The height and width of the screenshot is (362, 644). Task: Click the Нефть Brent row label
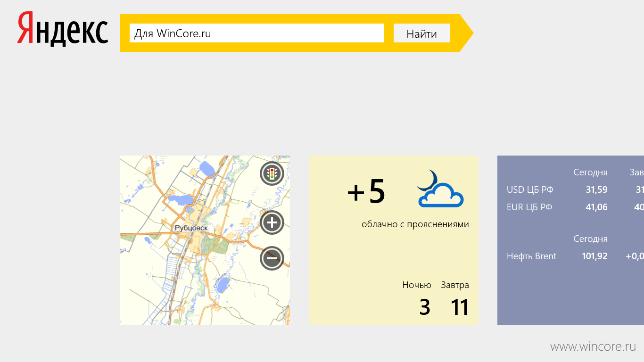pos(532,256)
